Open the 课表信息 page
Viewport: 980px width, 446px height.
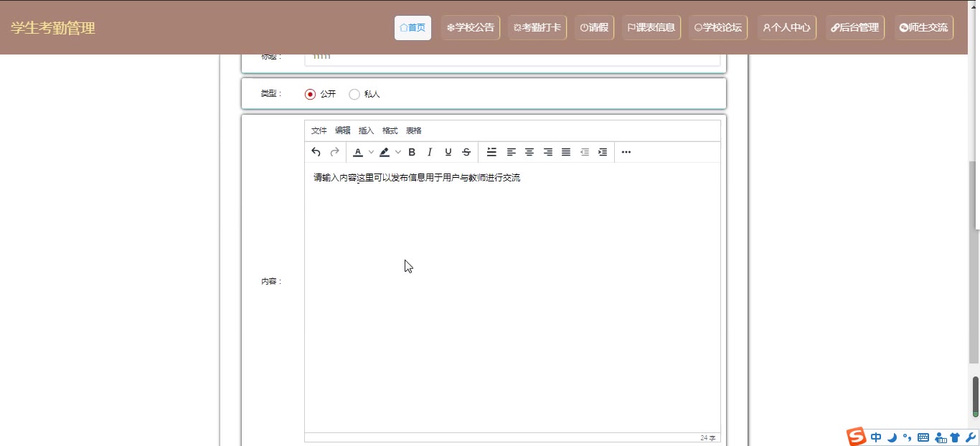651,28
